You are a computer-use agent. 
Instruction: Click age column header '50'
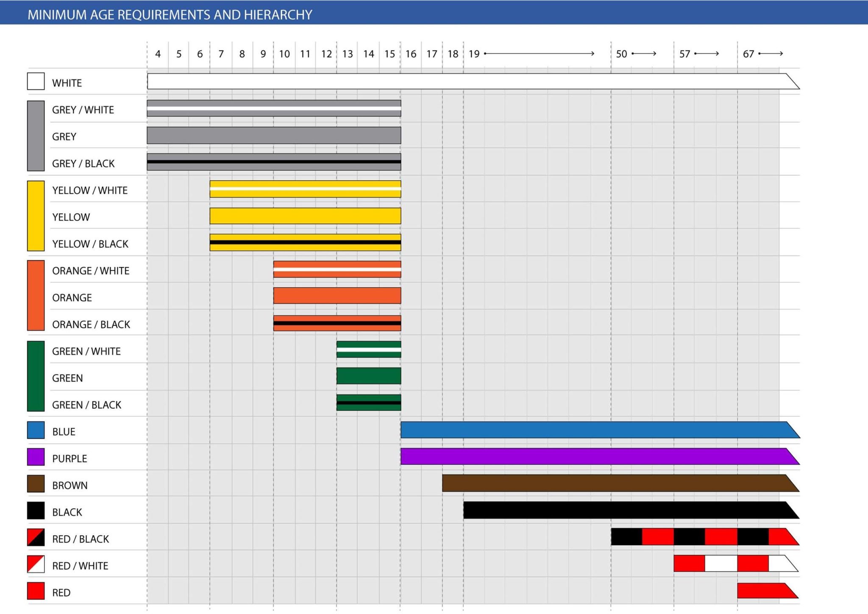pos(622,54)
